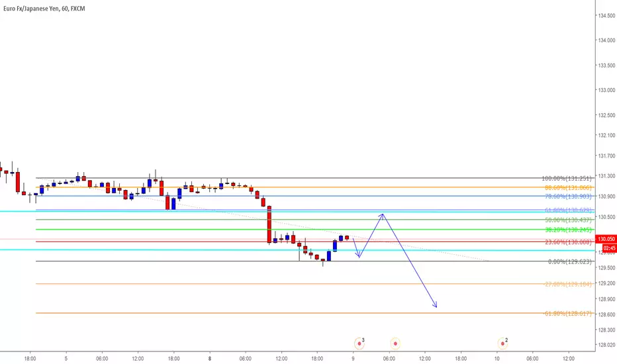Click the 134.500 price axis value
The height and width of the screenshot is (364, 617).
pyautogui.click(x=606, y=16)
